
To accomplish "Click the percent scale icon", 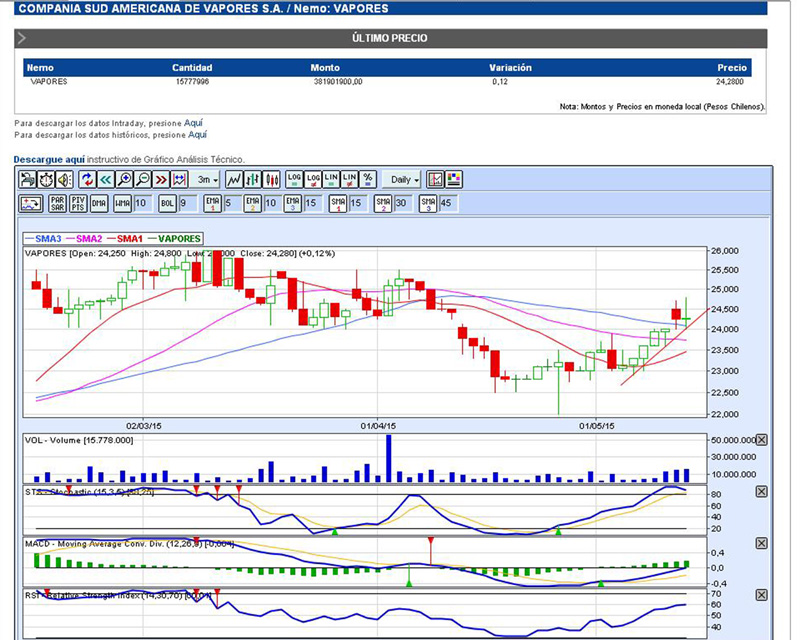I will (x=368, y=180).
